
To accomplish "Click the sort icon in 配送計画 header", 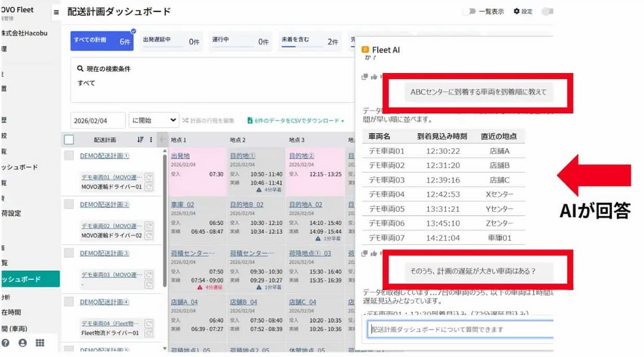I will pyautogui.click(x=140, y=140).
